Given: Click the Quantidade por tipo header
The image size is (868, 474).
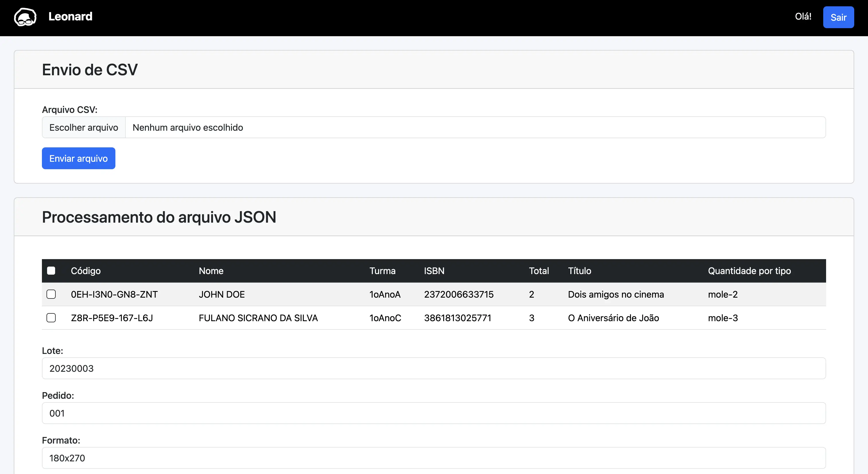Looking at the screenshot, I should pyautogui.click(x=749, y=270).
